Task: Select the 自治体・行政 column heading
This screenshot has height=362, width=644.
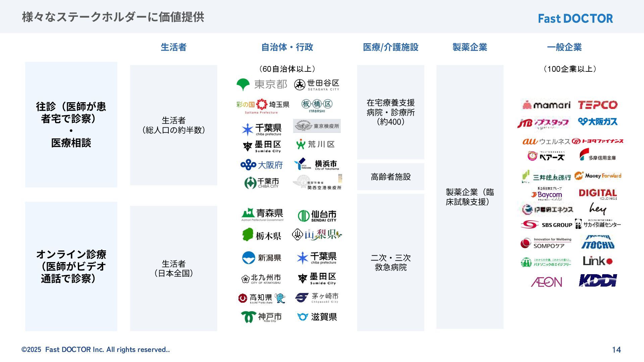Action: pos(287,47)
